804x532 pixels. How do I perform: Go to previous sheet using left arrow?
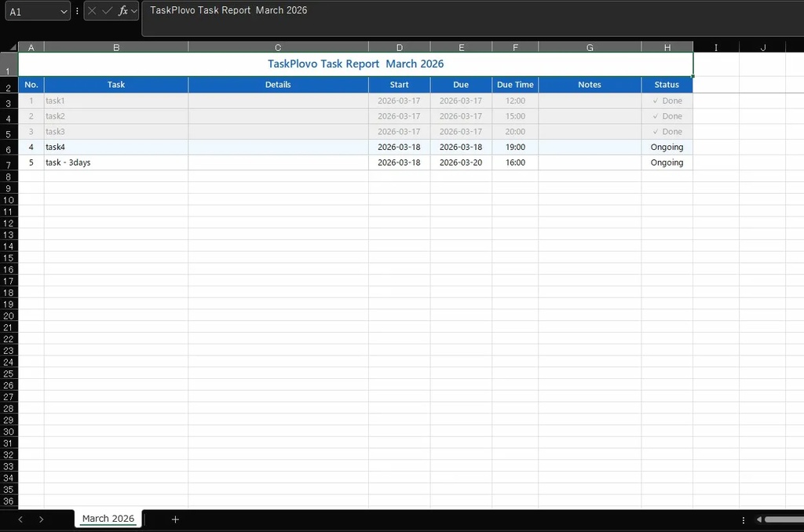20,519
